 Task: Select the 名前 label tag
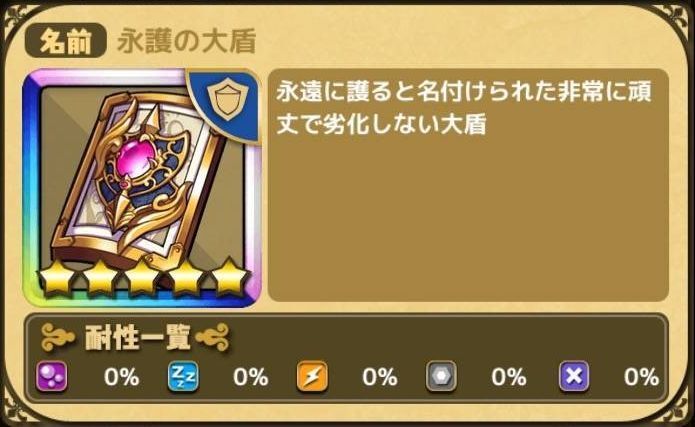(66, 42)
